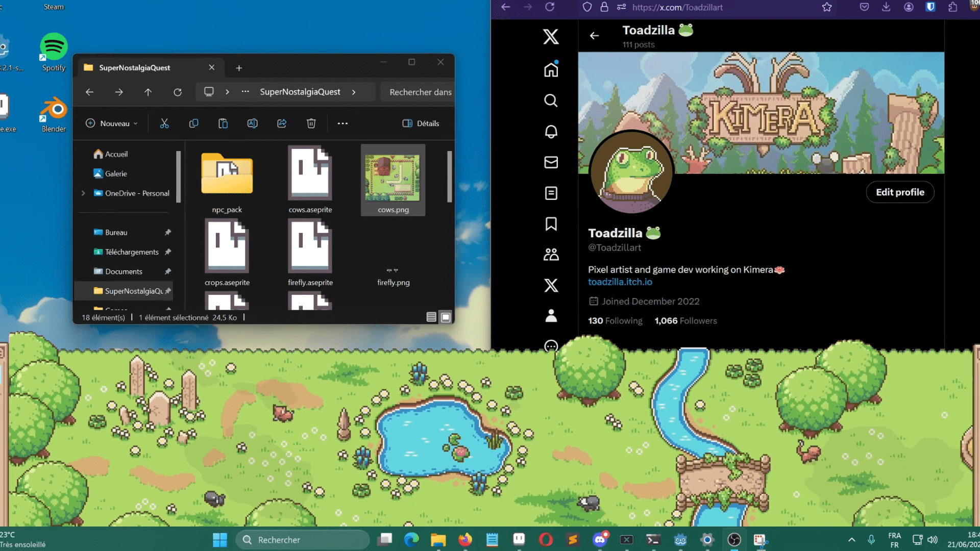Expand OneDrive - Personal tree node
This screenshot has height=551, width=980.
pos(83,193)
